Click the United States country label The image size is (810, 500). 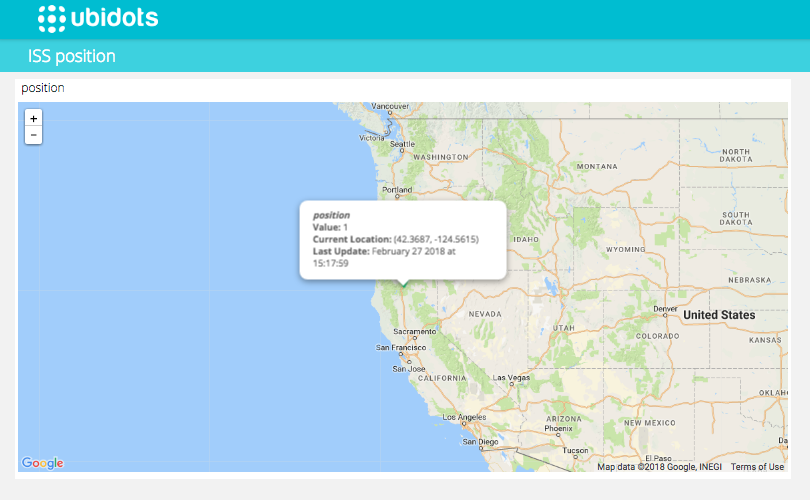[x=719, y=315]
